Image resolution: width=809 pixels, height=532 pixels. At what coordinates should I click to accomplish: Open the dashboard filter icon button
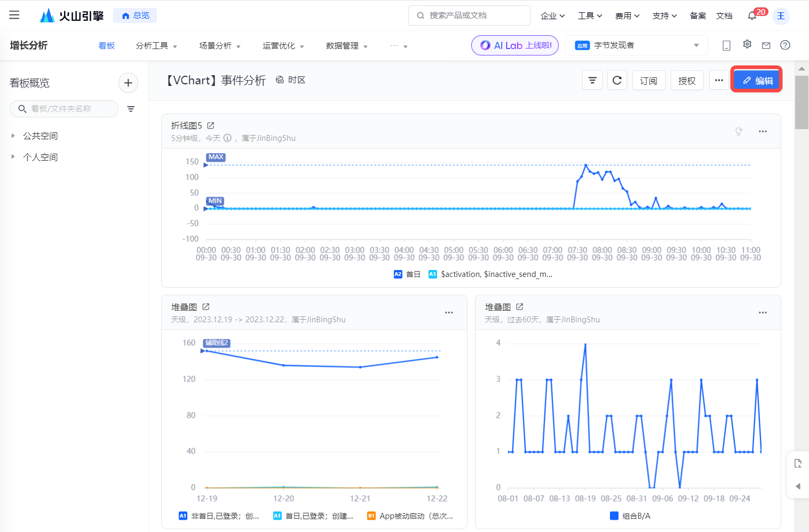coord(592,81)
